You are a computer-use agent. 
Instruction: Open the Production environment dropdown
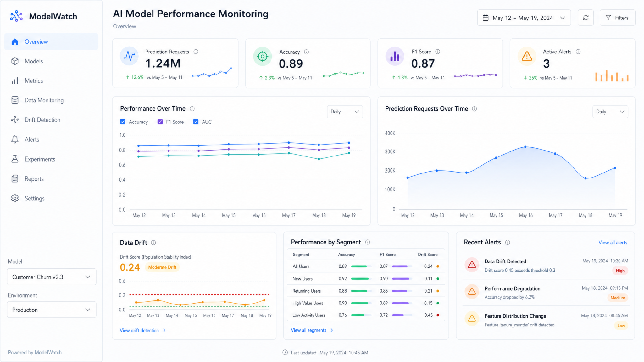click(x=52, y=310)
